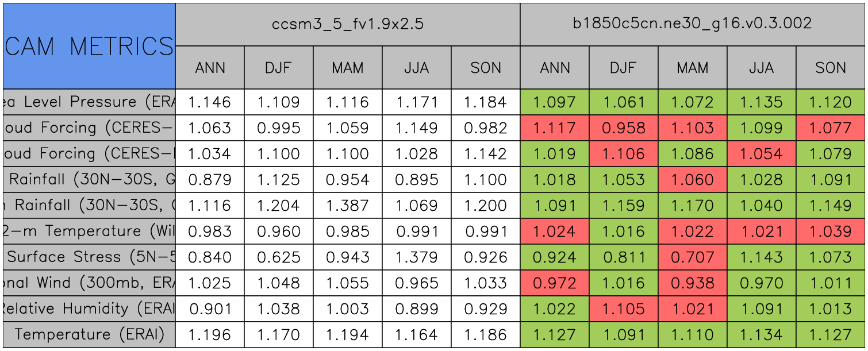Select the cell with value 0.625

coord(278,257)
